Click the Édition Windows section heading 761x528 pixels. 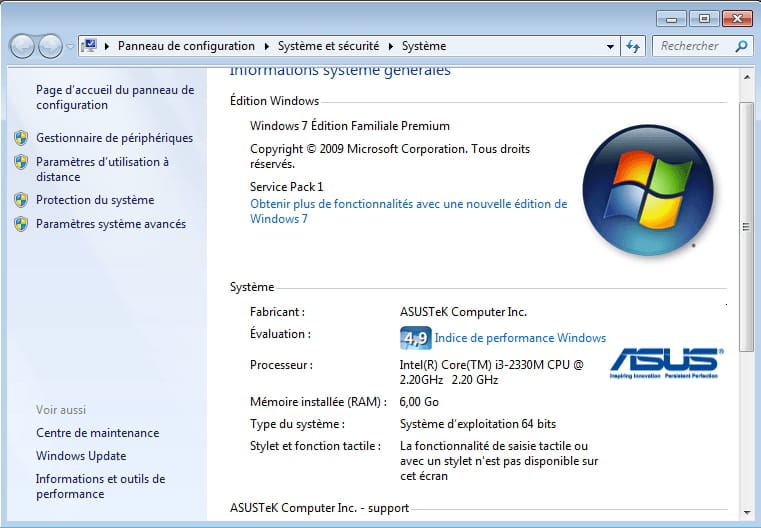(274, 101)
